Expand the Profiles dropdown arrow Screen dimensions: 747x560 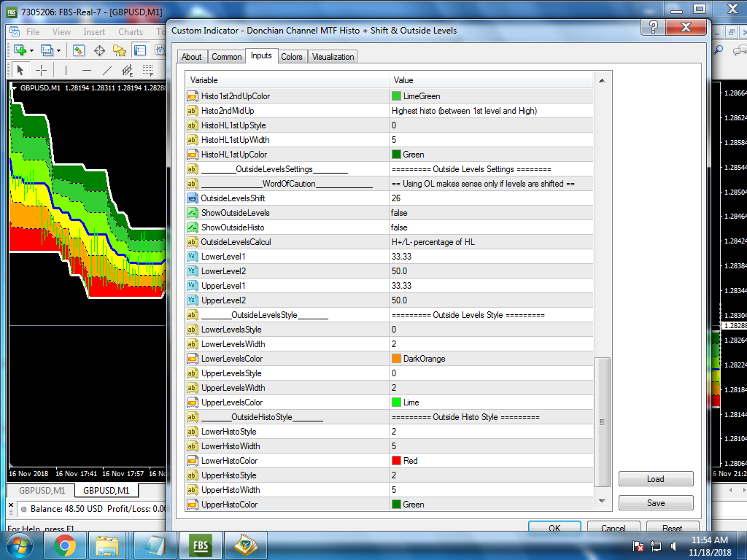59,50
